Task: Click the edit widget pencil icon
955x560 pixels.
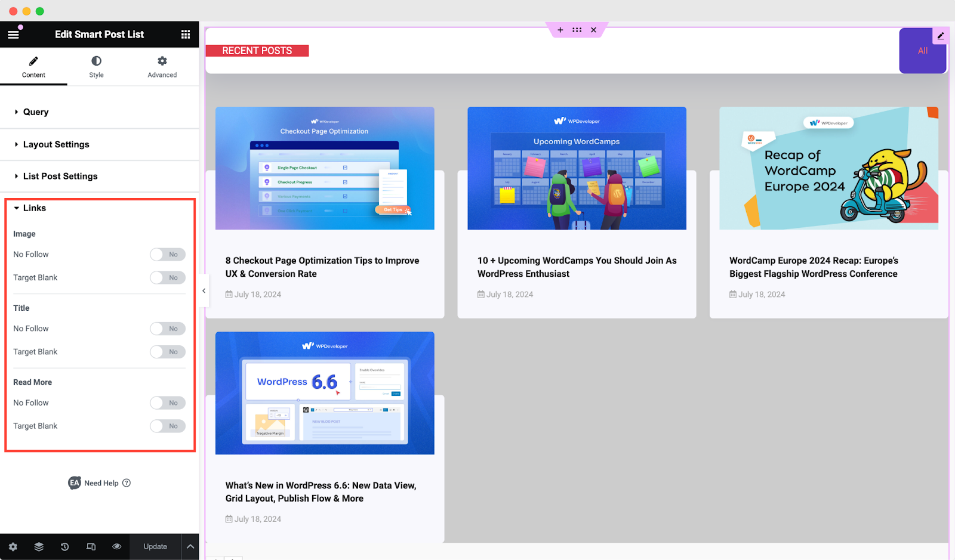Action: (x=941, y=36)
